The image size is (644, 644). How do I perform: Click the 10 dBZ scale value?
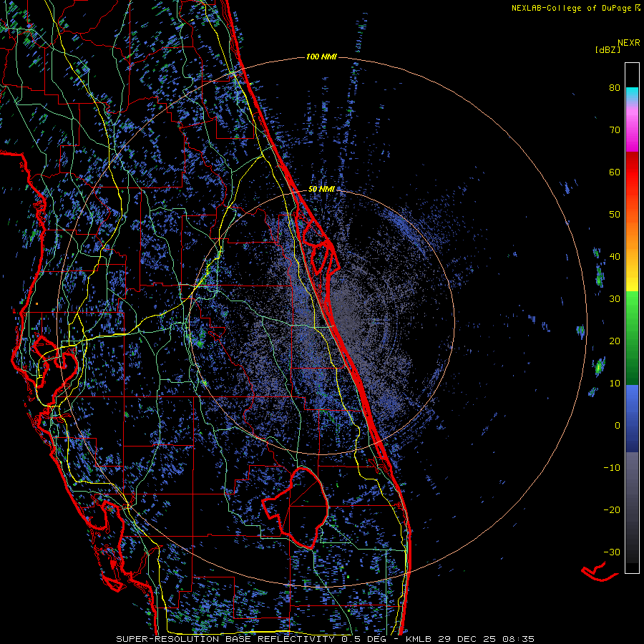(615, 384)
